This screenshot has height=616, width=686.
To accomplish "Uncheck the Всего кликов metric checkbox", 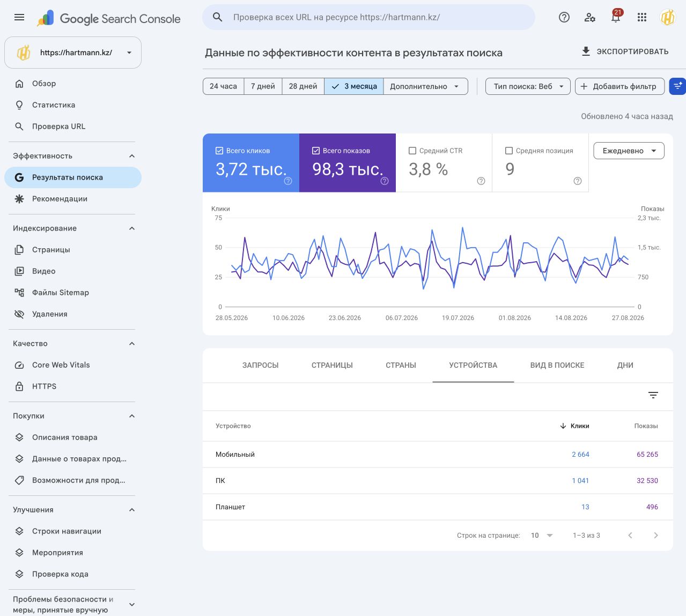I will pos(219,151).
